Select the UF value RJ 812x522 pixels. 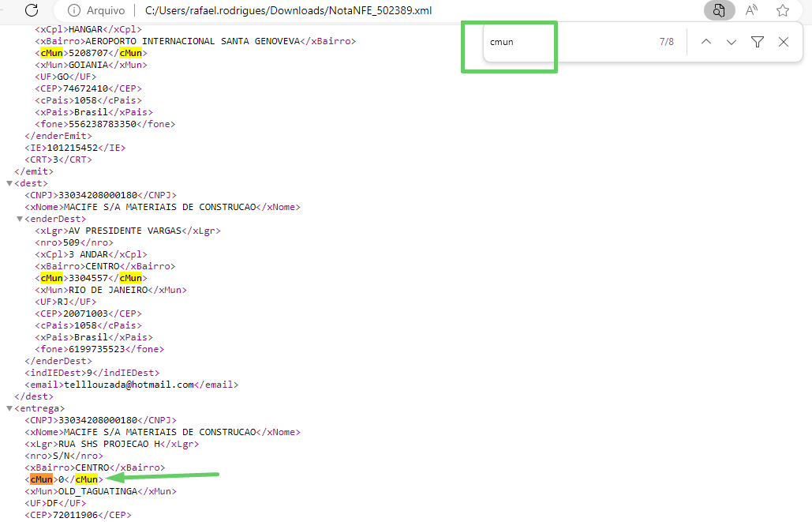(x=63, y=302)
